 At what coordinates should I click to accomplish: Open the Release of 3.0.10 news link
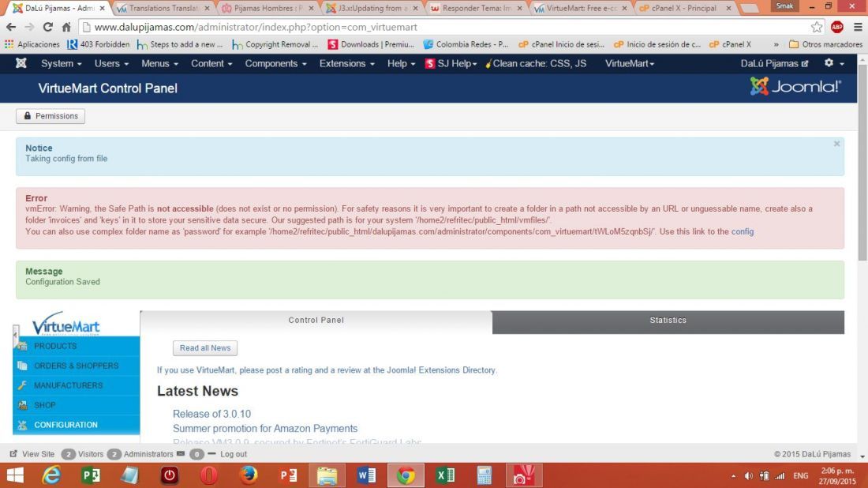tap(211, 414)
